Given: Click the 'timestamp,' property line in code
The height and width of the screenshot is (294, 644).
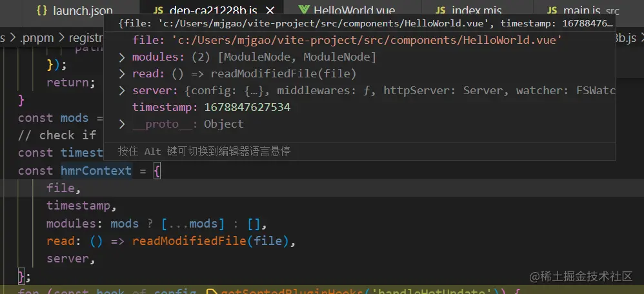Looking at the screenshot, I should tap(82, 206).
